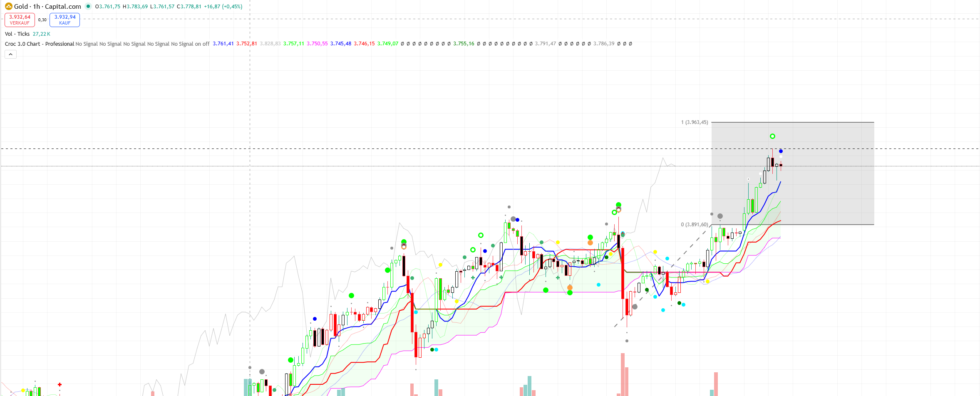Click the dark green 3.755,16 indicator value
The width and height of the screenshot is (980, 396).
[x=464, y=44]
